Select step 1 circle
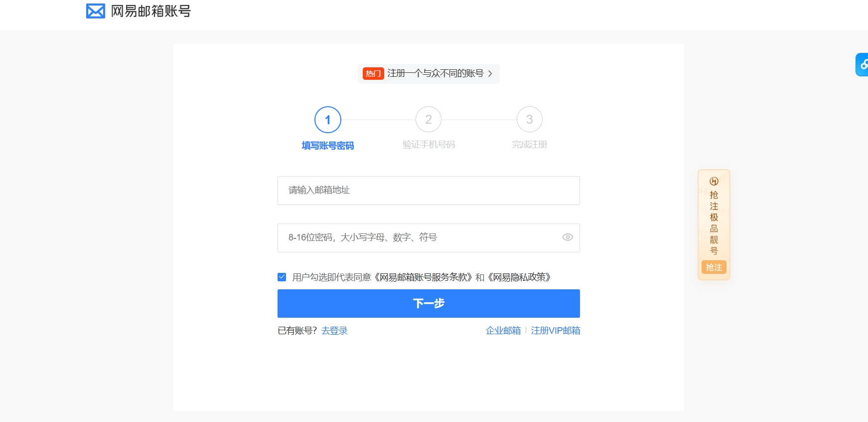 pyautogui.click(x=328, y=120)
